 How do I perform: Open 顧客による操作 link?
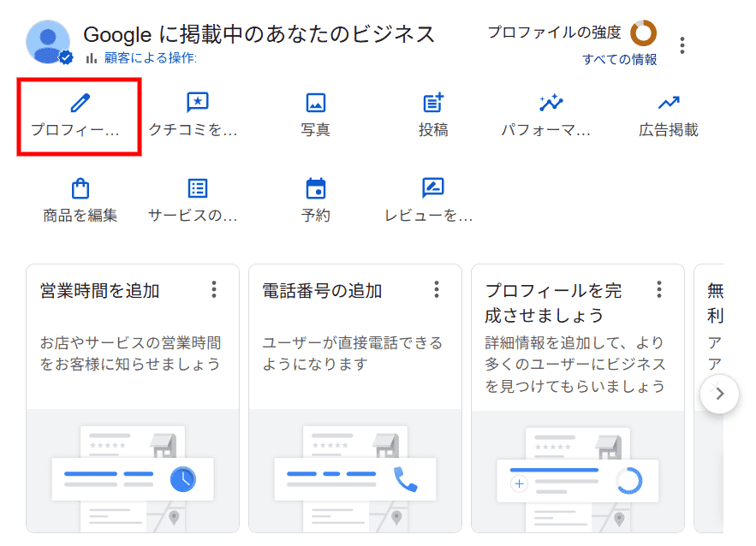point(151,58)
